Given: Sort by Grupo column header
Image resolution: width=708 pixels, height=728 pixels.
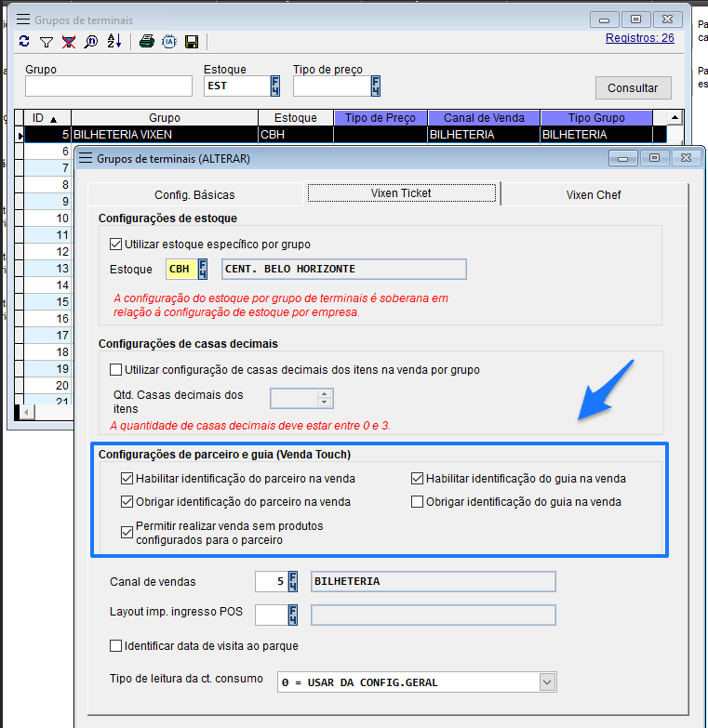Looking at the screenshot, I should 165,118.
